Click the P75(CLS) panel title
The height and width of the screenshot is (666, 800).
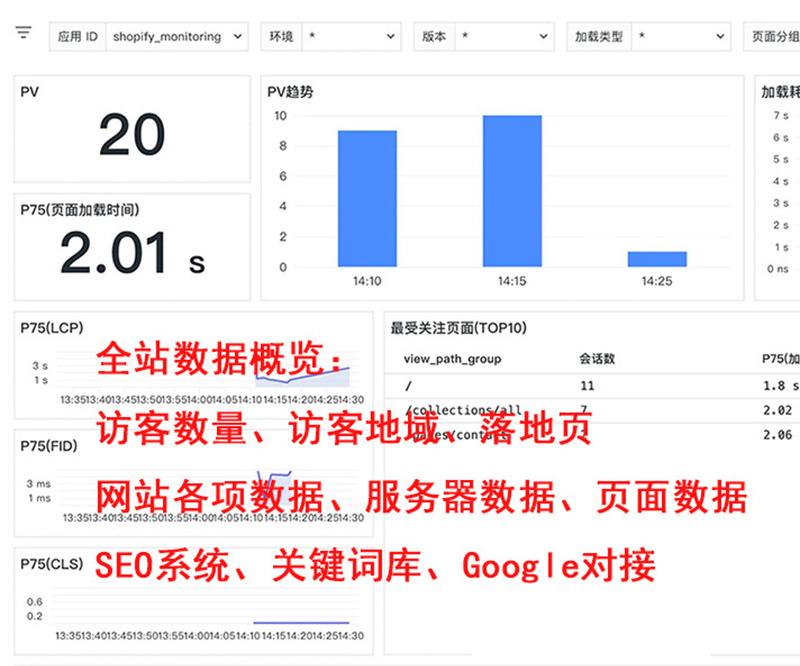tap(52, 563)
